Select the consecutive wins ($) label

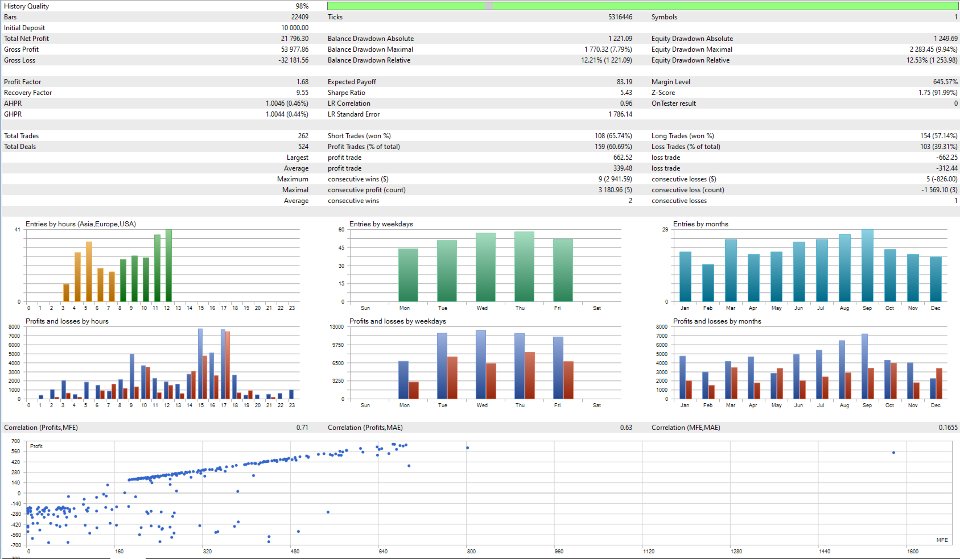click(358, 179)
